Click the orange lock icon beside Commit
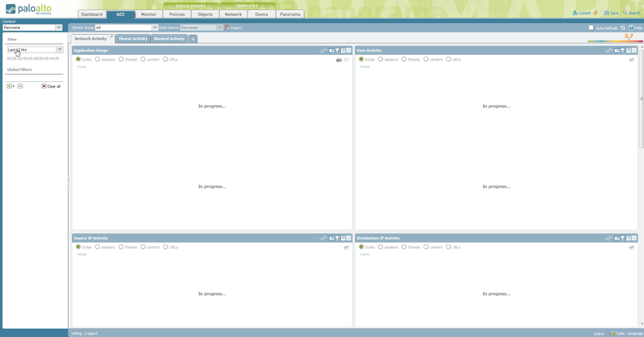The image size is (644, 337). point(596,13)
